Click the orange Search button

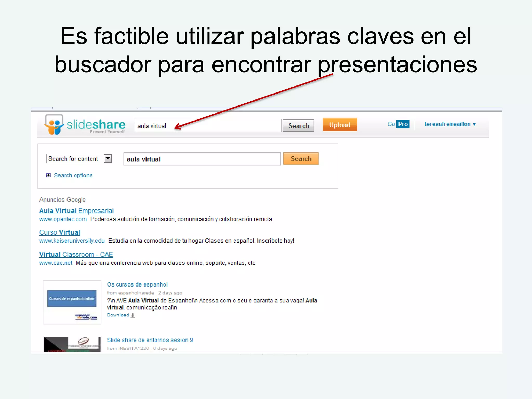tap(301, 159)
